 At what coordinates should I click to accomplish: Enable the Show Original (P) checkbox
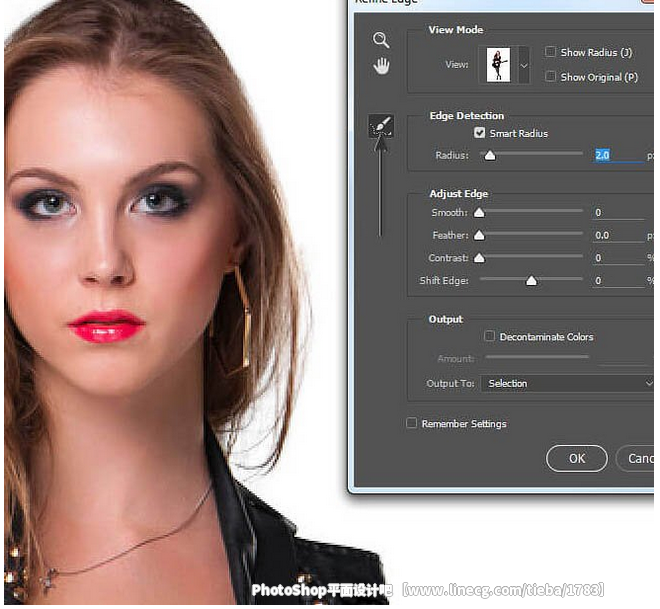point(550,77)
